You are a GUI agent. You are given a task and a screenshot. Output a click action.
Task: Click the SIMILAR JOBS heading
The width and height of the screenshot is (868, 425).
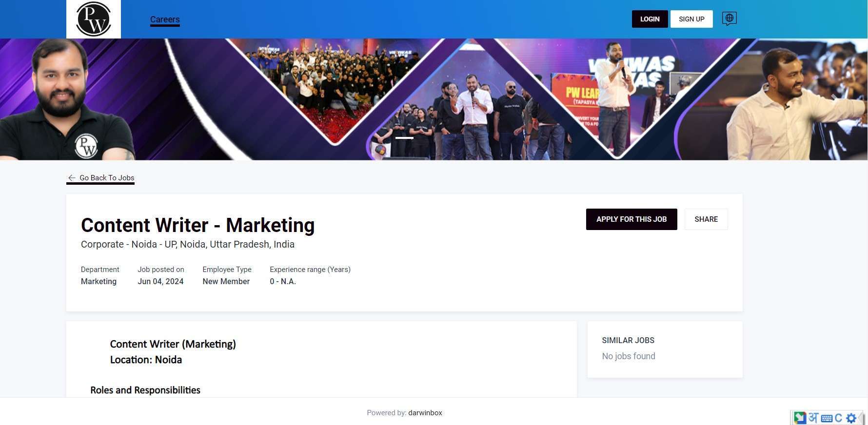point(628,340)
